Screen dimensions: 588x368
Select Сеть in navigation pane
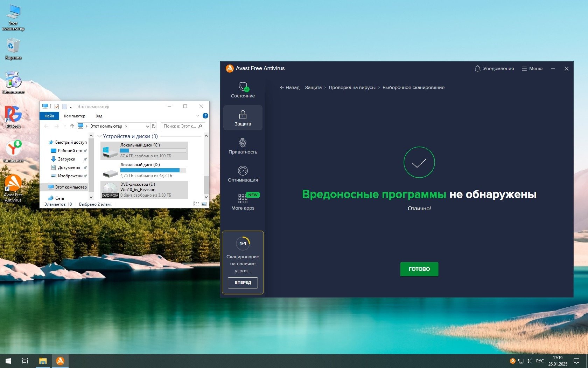tap(56, 198)
